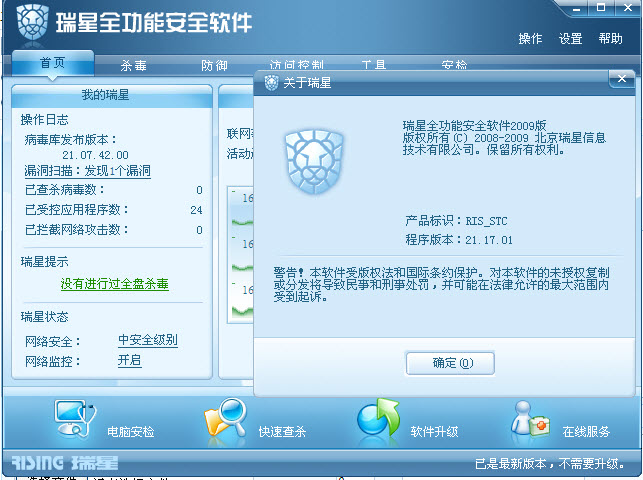This screenshot has height=480, width=643.
Task: Maximize the main Rising window
Action: point(601,7)
